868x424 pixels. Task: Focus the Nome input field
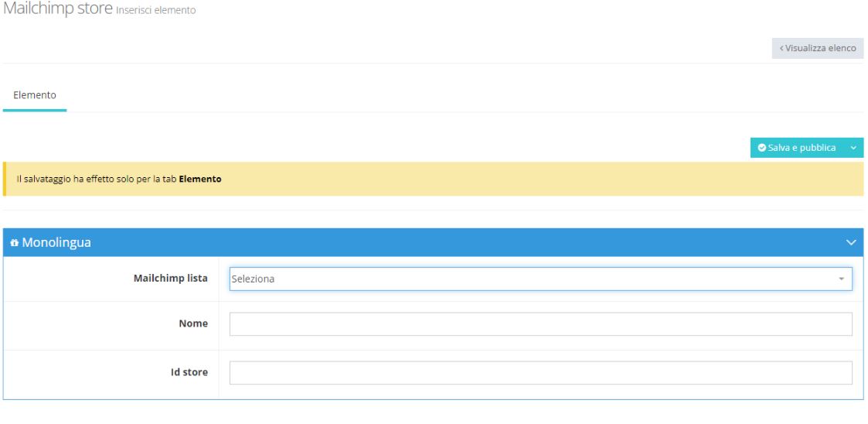click(541, 323)
